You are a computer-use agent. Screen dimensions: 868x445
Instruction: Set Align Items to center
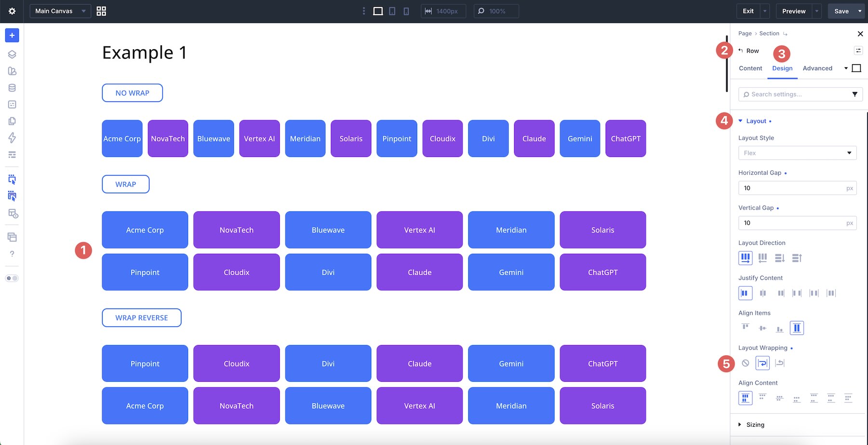762,328
